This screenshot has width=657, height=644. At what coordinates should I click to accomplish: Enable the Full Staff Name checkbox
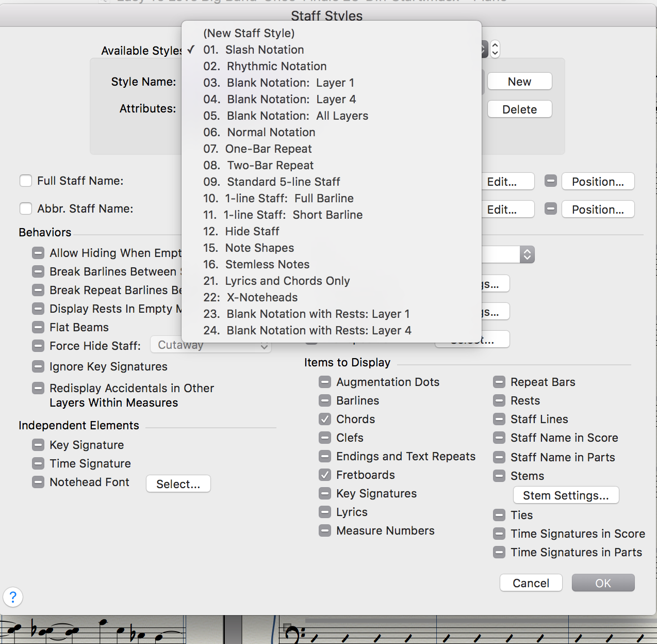(26, 181)
